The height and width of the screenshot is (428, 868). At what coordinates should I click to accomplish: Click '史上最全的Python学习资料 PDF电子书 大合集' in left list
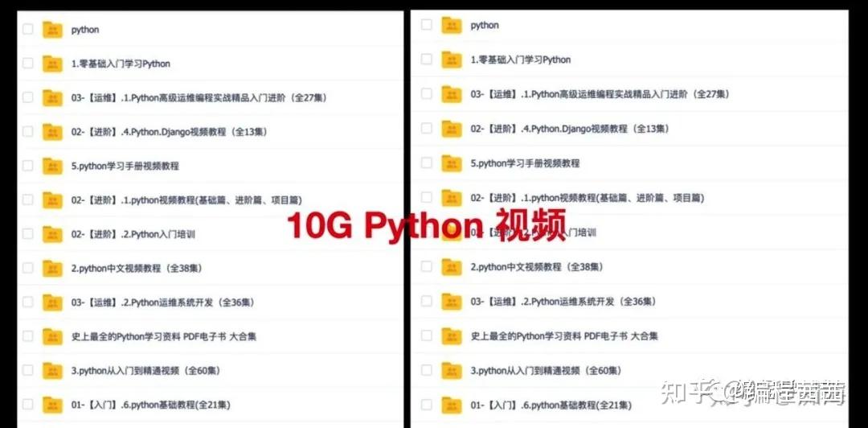click(x=164, y=336)
